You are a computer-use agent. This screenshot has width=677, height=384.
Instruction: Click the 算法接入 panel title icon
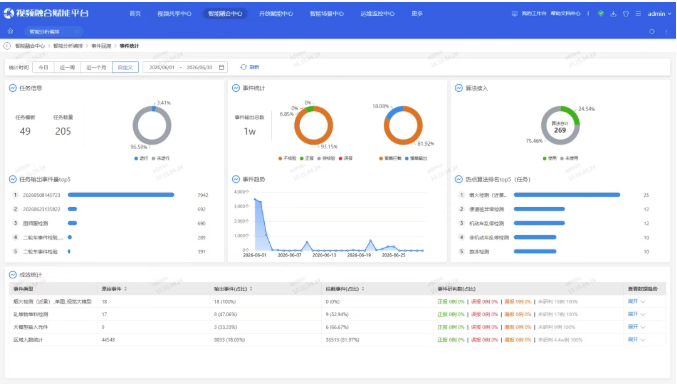(x=459, y=88)
